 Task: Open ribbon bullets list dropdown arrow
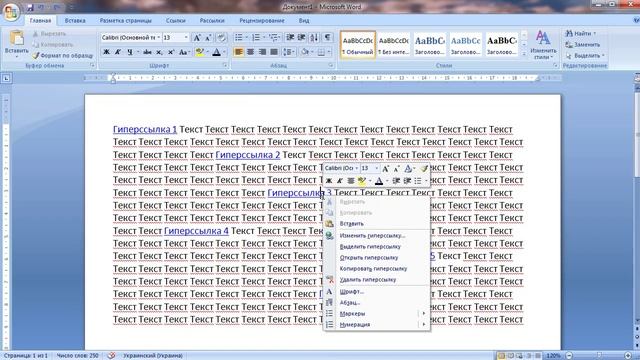click(x=247, y=38)
